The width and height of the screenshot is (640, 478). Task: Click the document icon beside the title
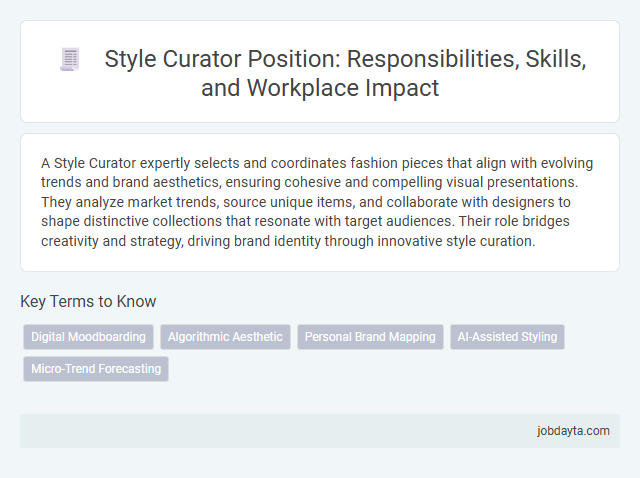pyautogui.click(x=70, y=60)
